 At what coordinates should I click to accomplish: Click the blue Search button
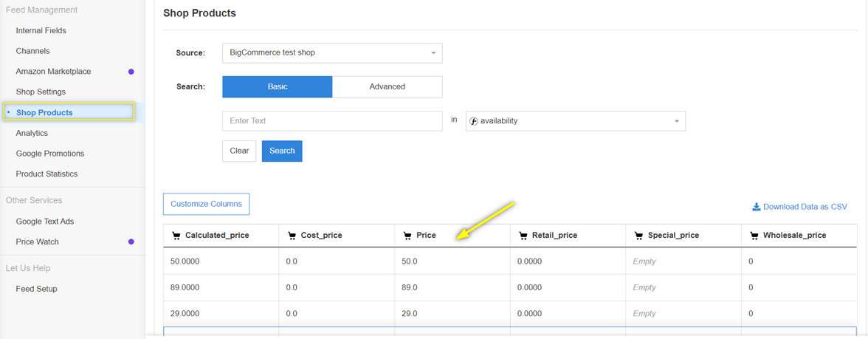click(282, 151)
